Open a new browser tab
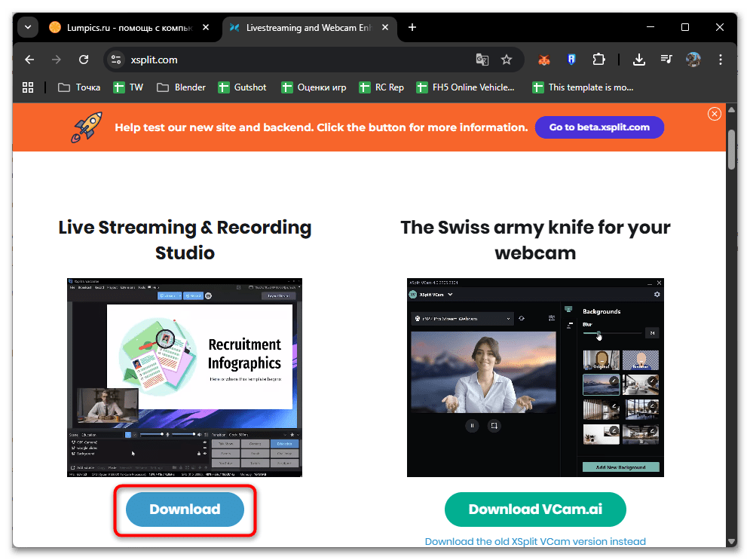 pyautogui.click(x=412, y=27)
